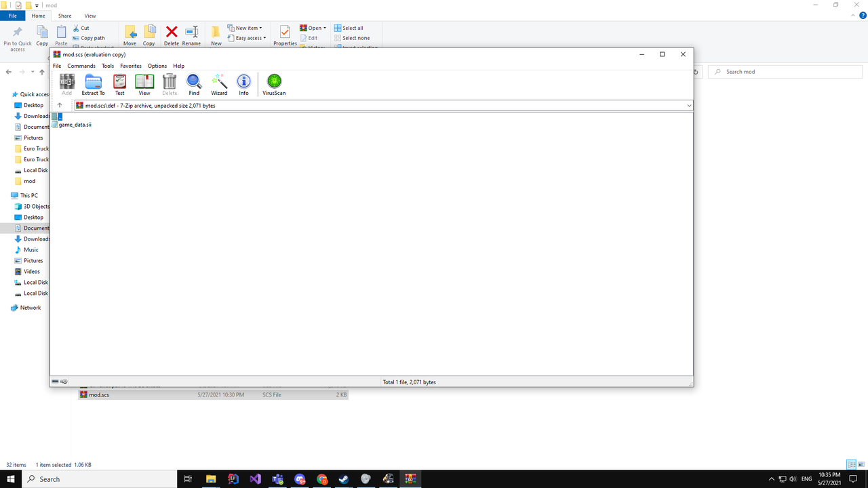Click Pin to Quick access in Explorer

click(x=18, y=38)
